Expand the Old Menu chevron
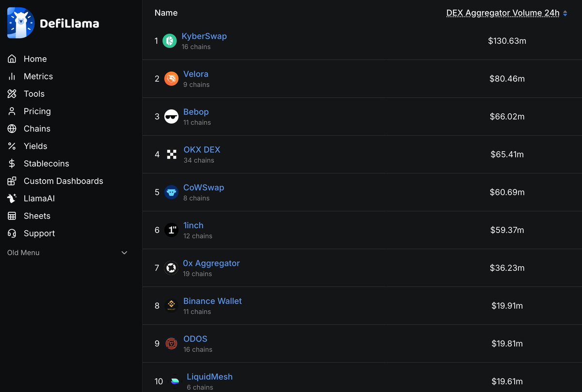 click(x=124, y=252)
